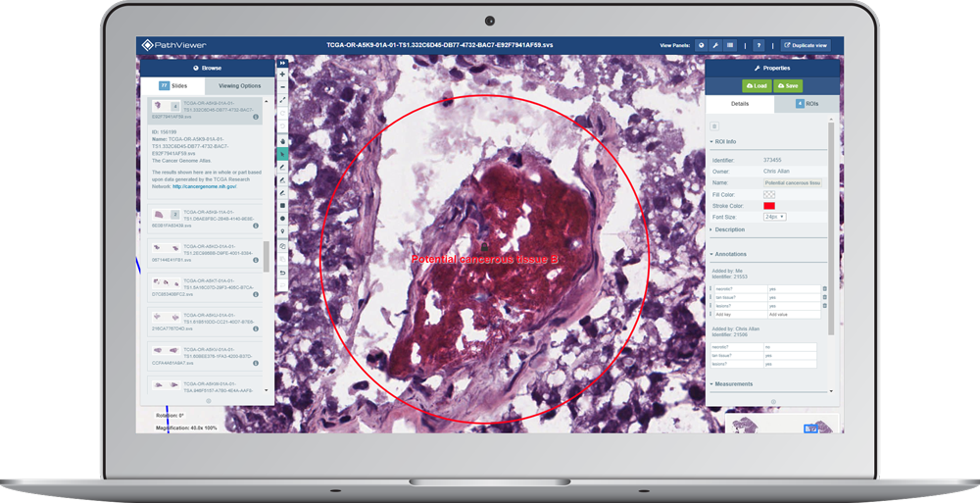Show info for slide TCGA-OR-A5KV-01A-01

tap(256, 363)
